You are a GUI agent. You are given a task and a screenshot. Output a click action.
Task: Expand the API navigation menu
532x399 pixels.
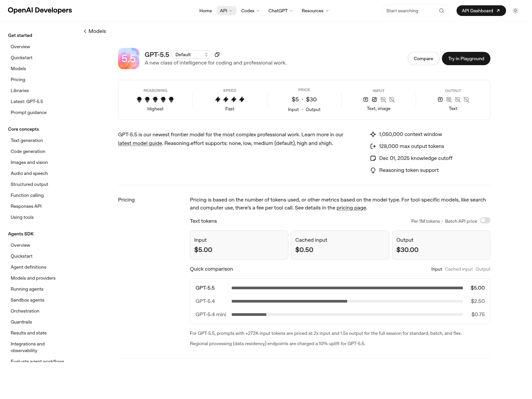point(226,11)
